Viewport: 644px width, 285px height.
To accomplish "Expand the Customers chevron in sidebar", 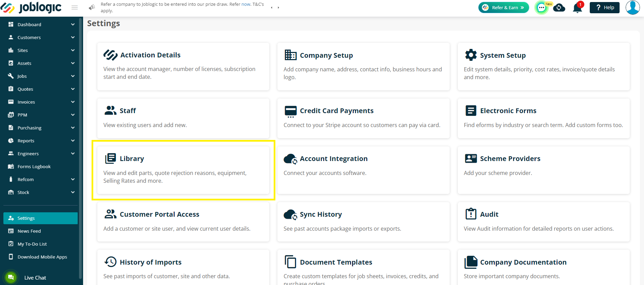I will click(x=73, y=37).
